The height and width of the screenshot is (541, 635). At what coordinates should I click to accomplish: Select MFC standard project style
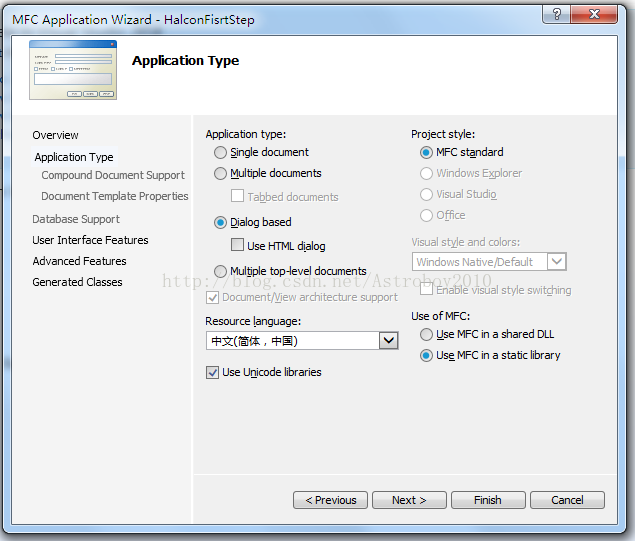click(x=426, y=153)
